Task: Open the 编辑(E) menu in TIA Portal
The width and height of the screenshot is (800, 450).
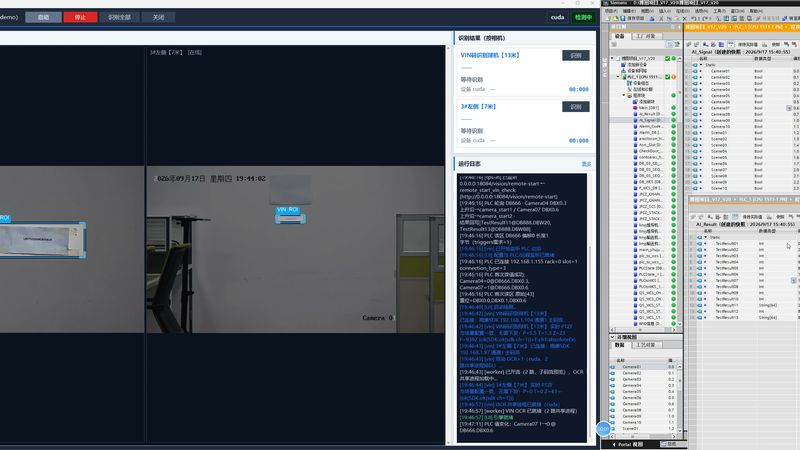Action: coord(629,11)
